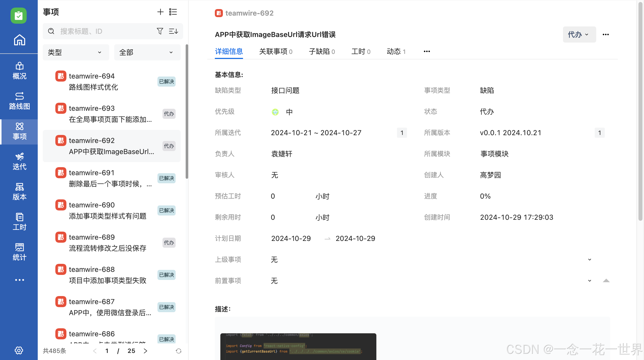The image size is (644, 360).
Task: Open the 版本 version panel
Action: 19,191
